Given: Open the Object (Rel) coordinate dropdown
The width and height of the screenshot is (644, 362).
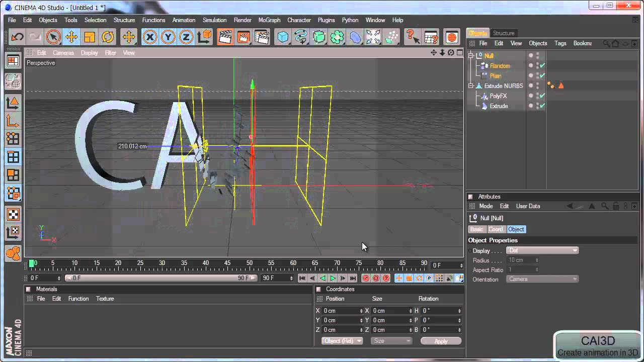Looking at the screenshot, I should [x=342, y=341].
